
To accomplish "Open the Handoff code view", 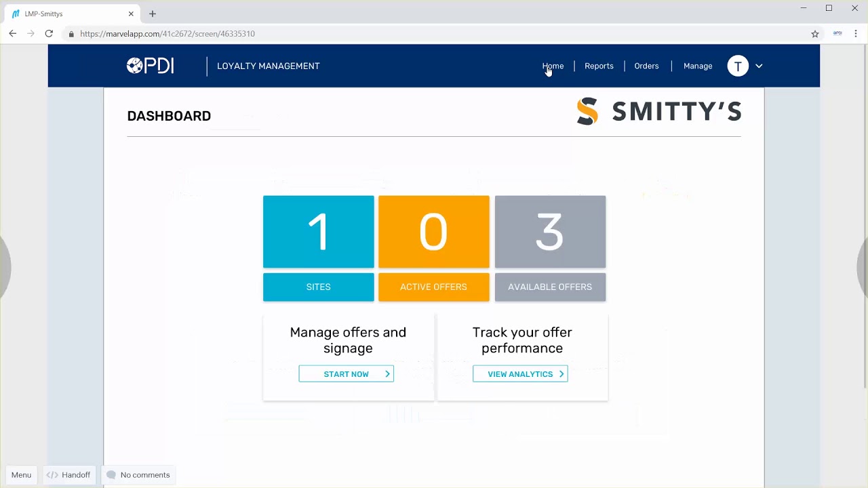I will [68, 475].
